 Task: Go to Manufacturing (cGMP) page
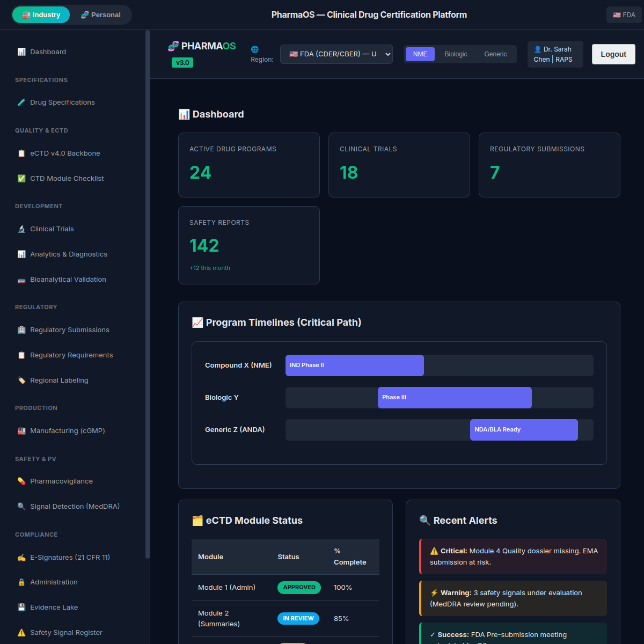[67, 431]
